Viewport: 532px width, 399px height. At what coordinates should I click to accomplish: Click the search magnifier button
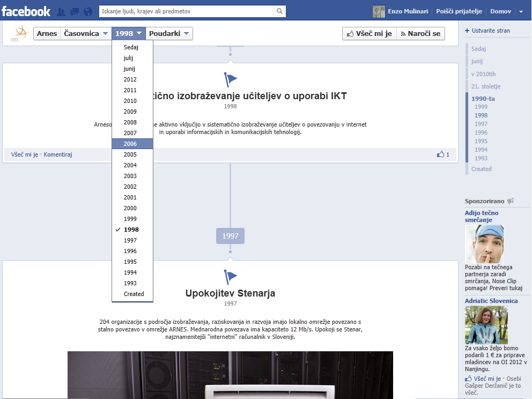(279, 11)
